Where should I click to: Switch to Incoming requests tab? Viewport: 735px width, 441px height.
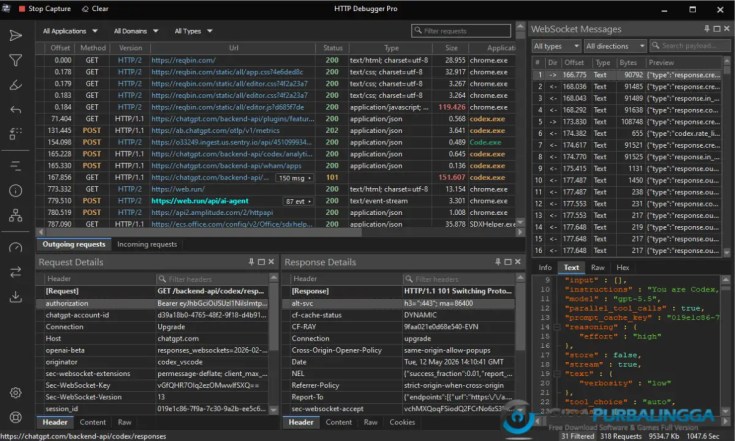click(x=147, y=244)
